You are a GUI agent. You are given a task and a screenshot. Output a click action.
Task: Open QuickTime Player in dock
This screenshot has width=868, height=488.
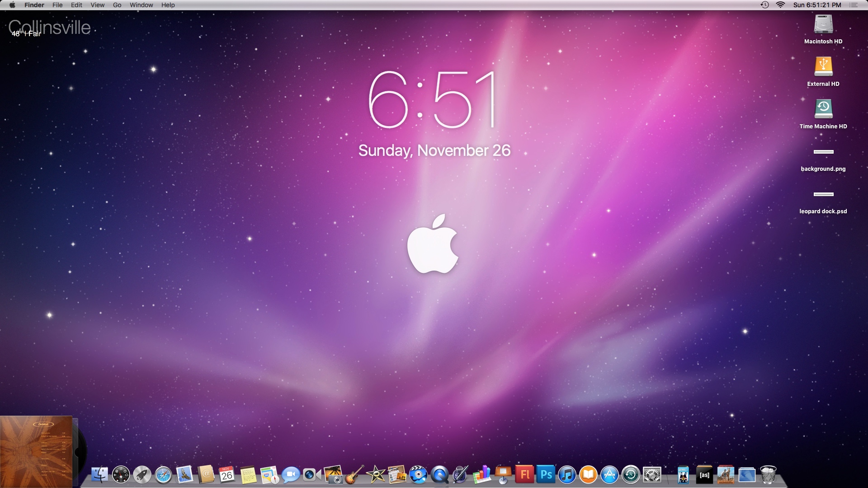click(x=439, y=475)
